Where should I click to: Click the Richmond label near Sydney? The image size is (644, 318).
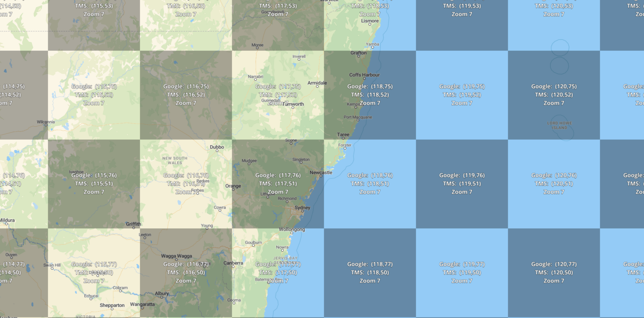tap(287, 198)
